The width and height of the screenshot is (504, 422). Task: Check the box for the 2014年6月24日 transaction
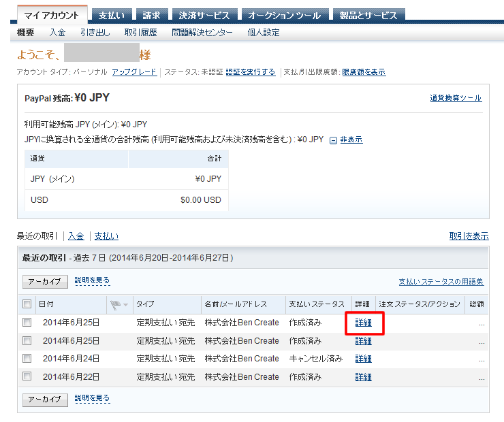[27, 359]
